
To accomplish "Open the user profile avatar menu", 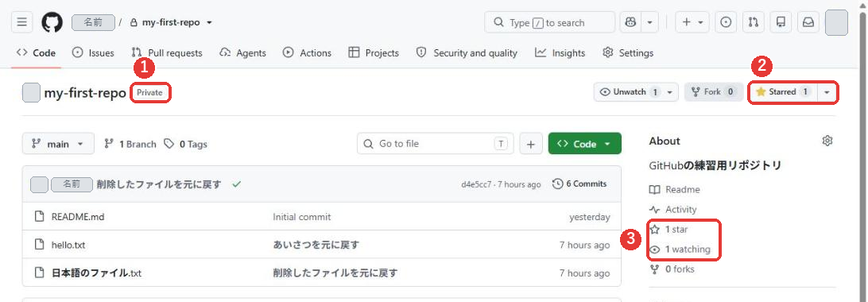I will tap(836, 23).
